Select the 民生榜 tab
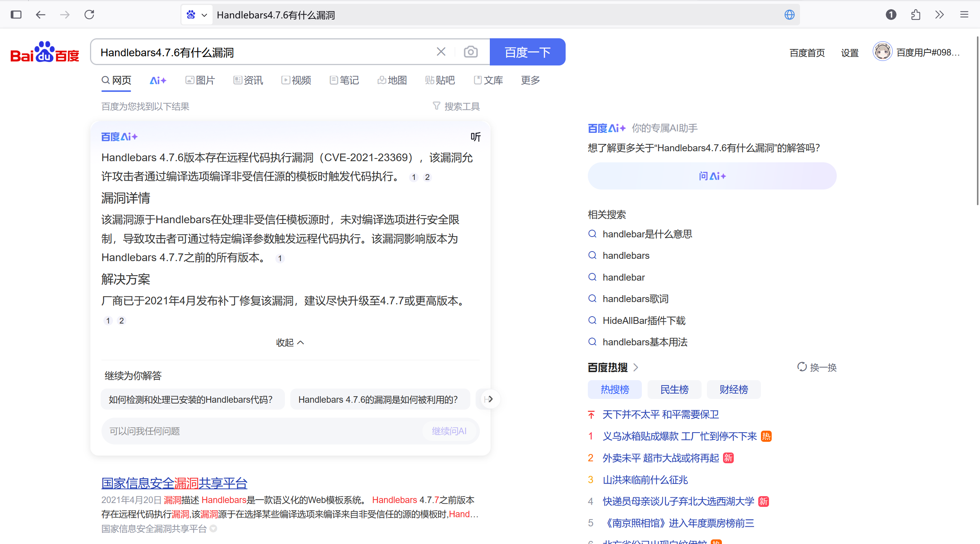 click(x=674, y=389)
